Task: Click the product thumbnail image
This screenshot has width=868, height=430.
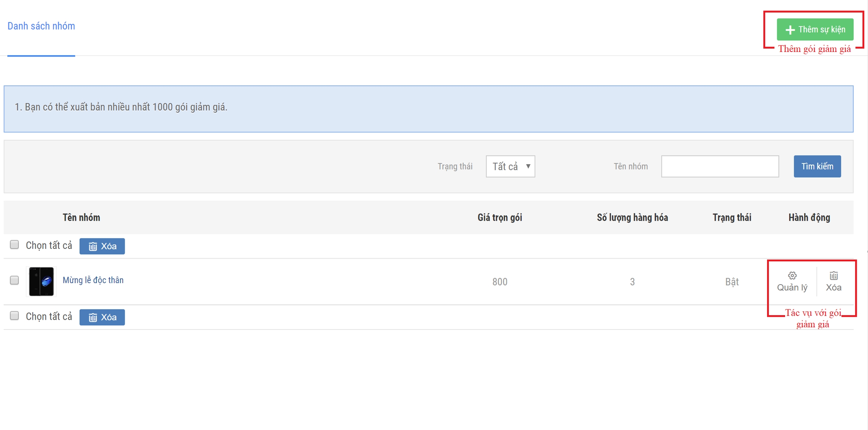Action: pos(41,282)
